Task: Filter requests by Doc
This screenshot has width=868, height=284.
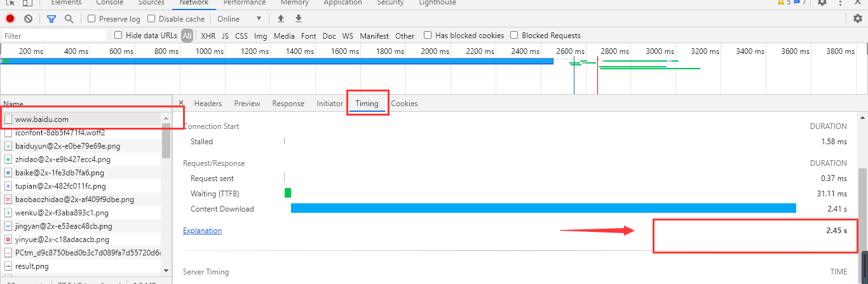Action: 329,36
